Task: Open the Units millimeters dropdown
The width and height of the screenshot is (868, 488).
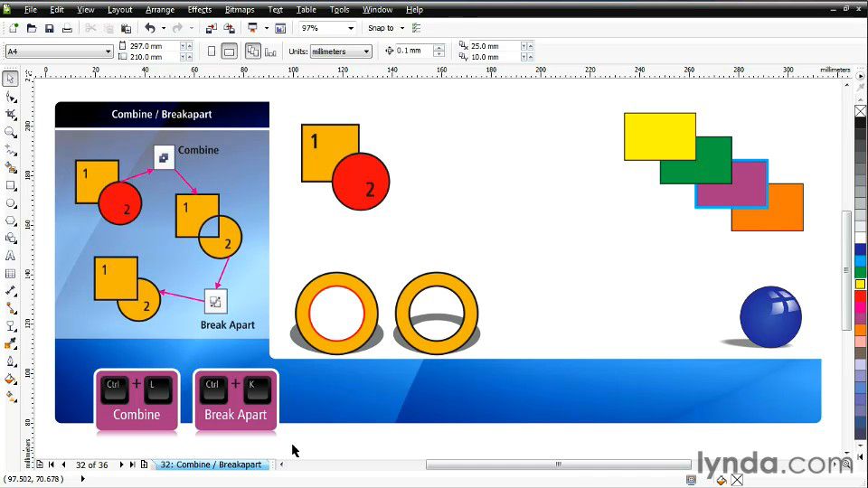Action: tap(366, 52)
